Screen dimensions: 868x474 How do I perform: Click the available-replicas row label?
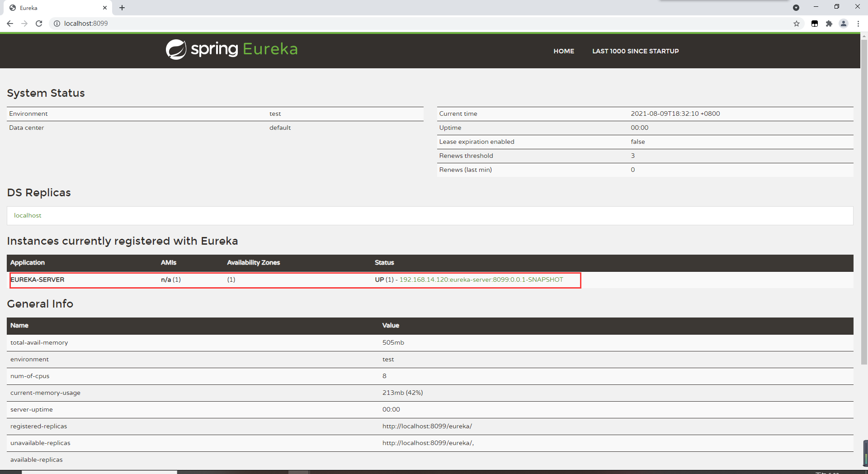[x=37, y=460]
